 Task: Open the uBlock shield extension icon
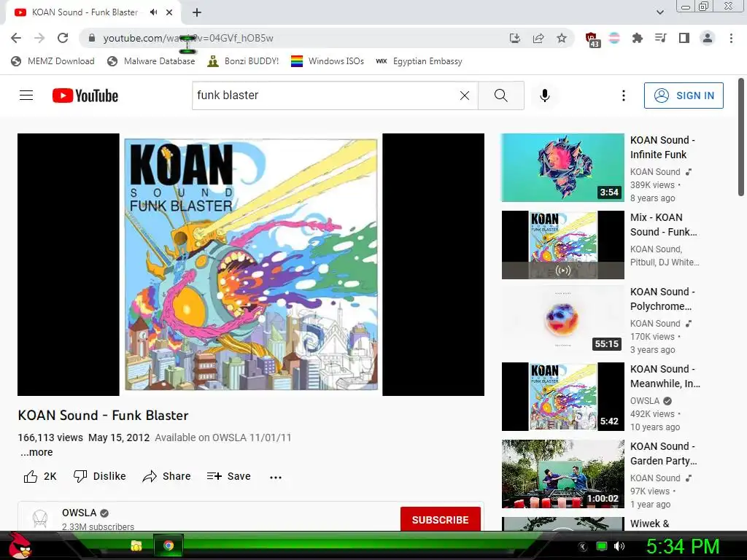[x=592, y=39]
